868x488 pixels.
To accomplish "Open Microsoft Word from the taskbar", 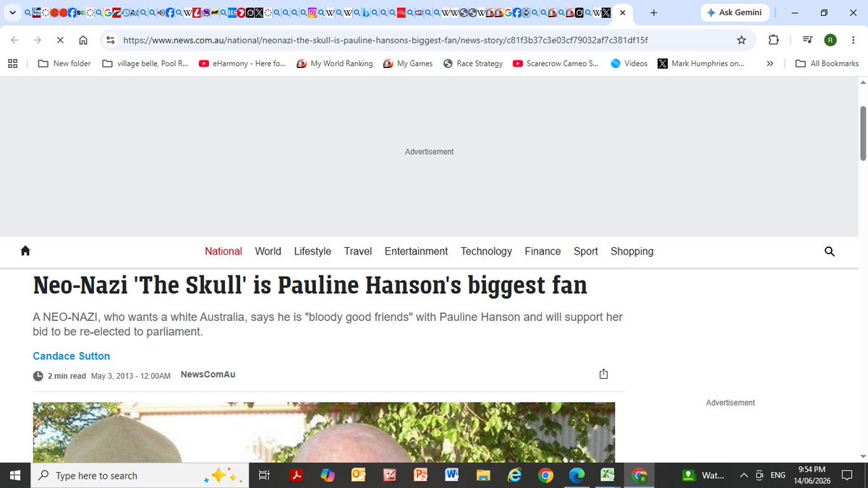I will (x=453, y=475).
